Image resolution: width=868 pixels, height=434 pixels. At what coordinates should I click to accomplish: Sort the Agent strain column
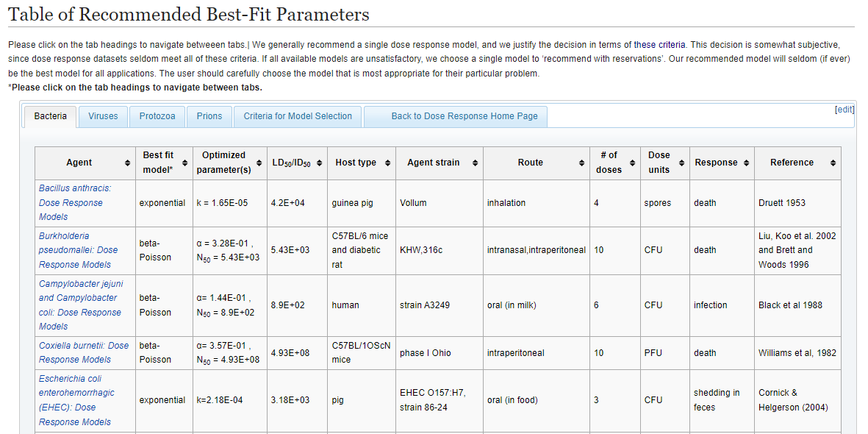point(475,163)
